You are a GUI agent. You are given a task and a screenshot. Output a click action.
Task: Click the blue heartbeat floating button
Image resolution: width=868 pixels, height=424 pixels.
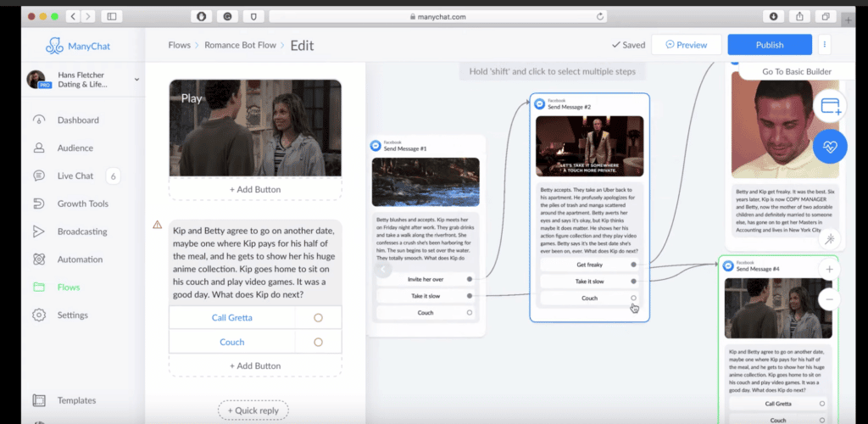pyautogui.click(x=830, y=147)
